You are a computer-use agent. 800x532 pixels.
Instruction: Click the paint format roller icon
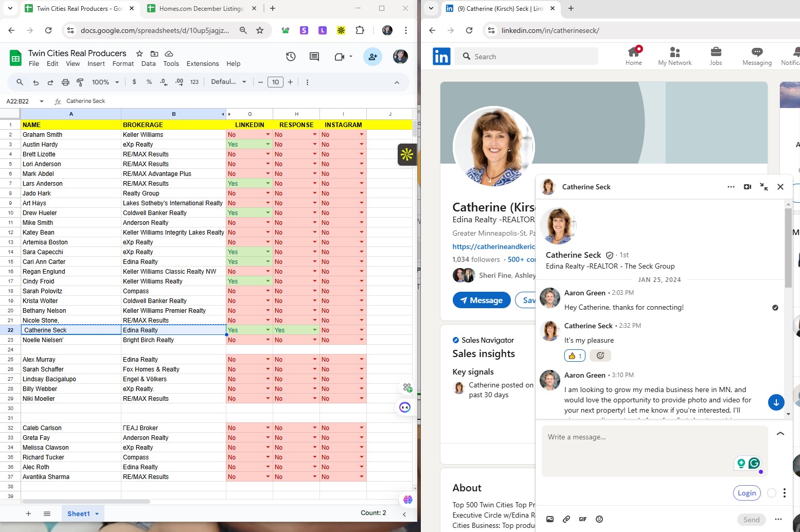pyautogui.click(x=80, y=82)
